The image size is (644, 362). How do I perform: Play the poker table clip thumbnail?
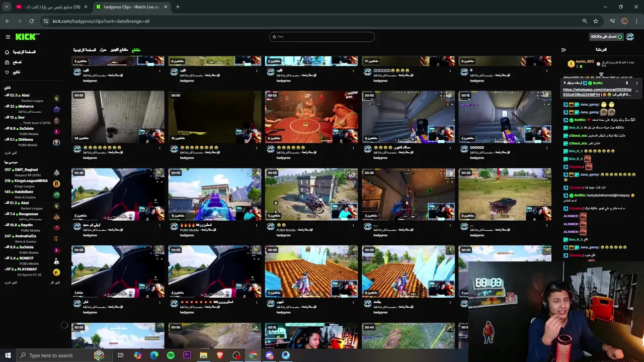[311, 117]
